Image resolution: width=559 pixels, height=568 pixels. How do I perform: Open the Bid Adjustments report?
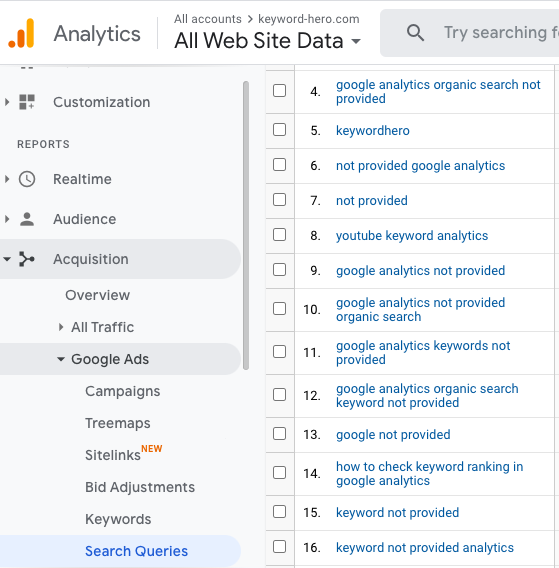click(140, 487)
